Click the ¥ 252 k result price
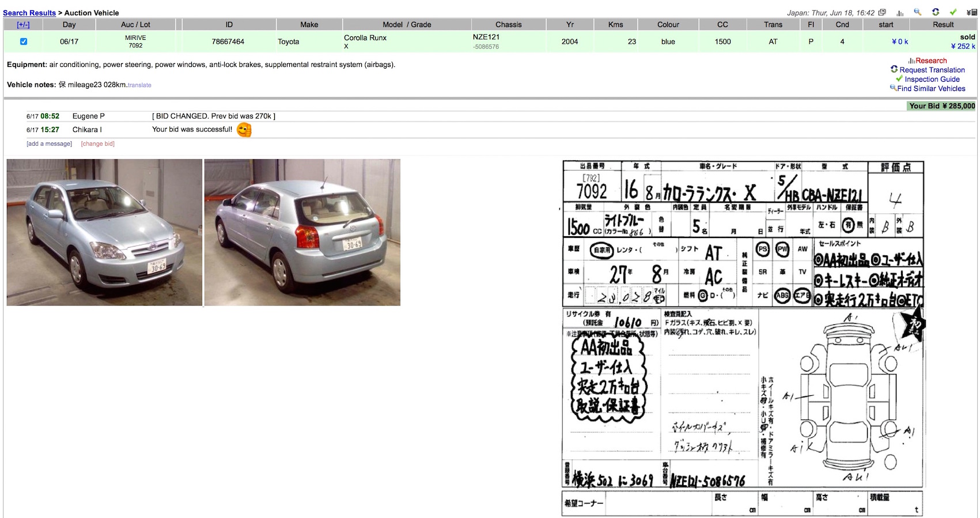980x518 pixels. [963, 46]
